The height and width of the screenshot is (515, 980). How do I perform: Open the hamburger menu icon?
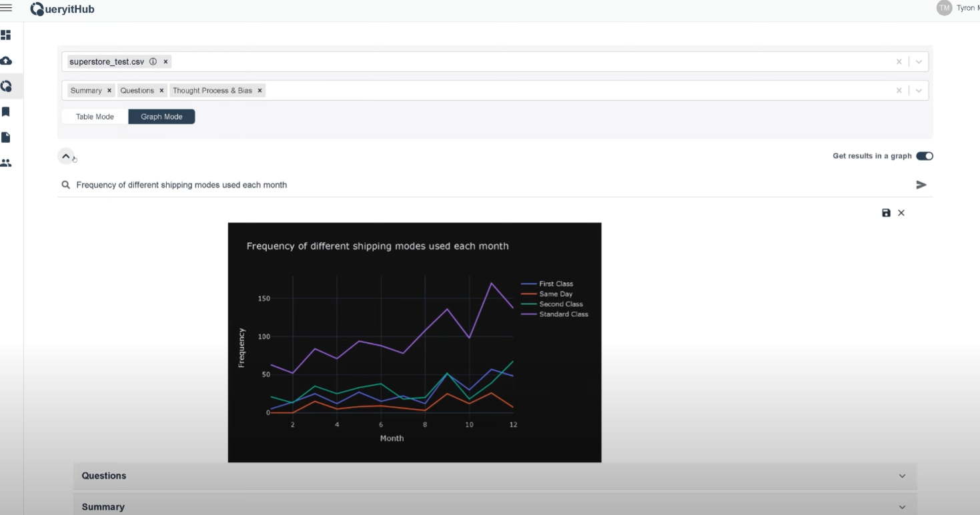coord(6,8)
